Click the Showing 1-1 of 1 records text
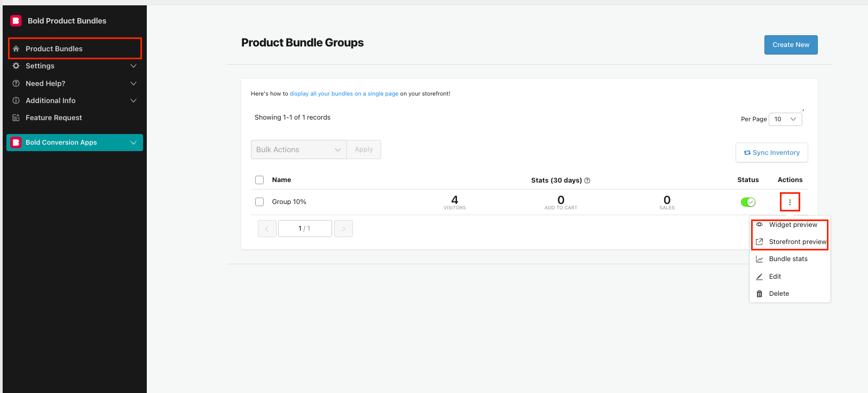 (293, 117)
